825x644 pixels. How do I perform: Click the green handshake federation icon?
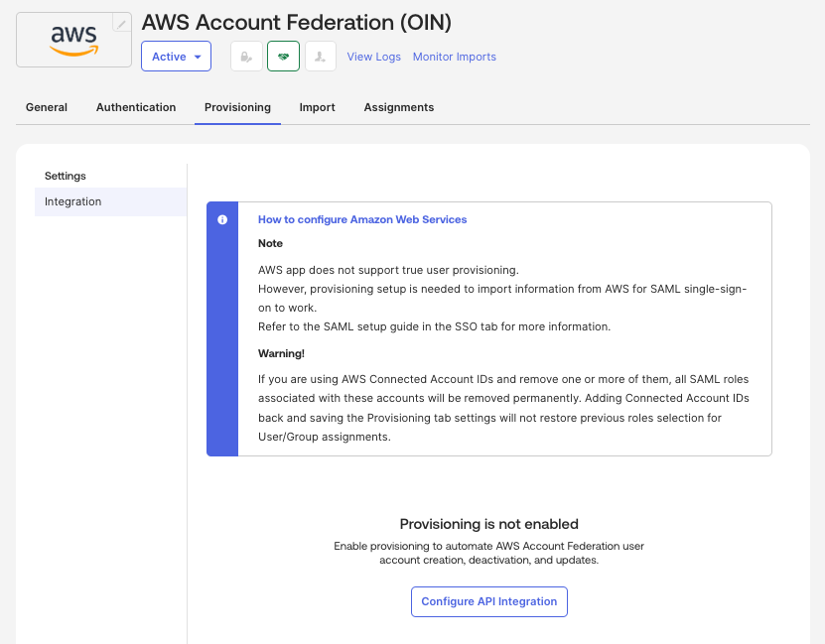coord(283,57)
